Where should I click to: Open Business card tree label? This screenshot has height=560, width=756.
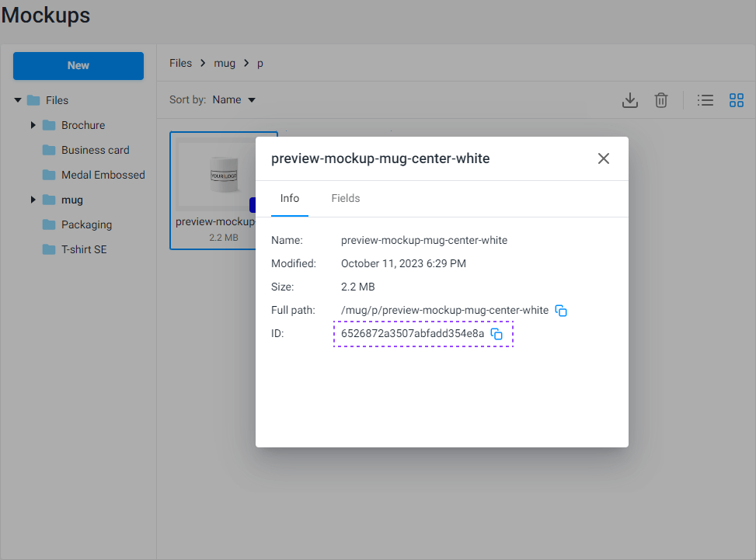pos(95,150)
